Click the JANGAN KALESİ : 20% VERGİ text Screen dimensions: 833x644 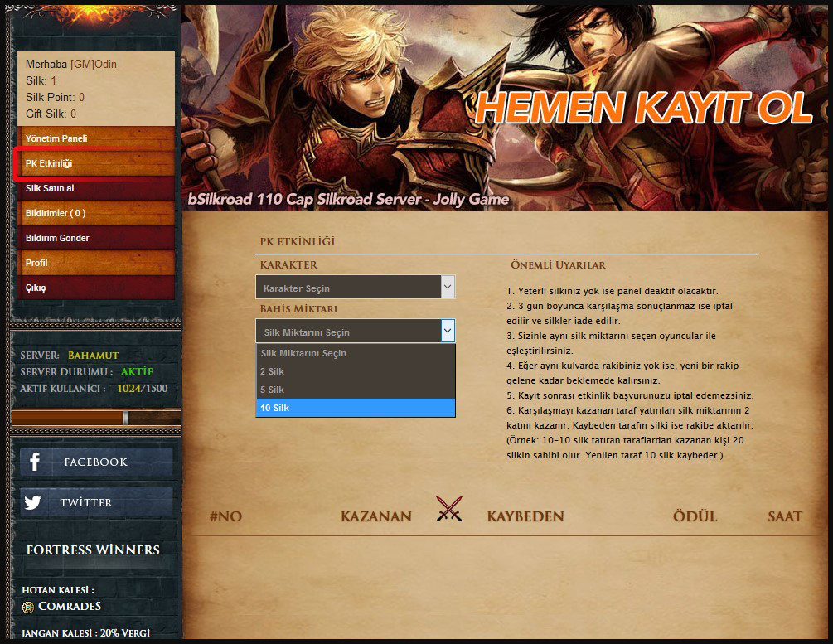point(85,633)
